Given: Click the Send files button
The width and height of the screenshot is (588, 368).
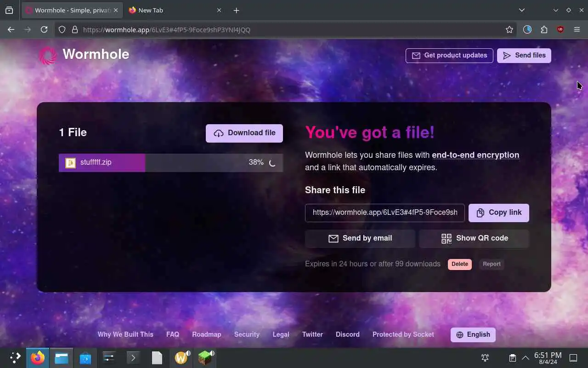Looking at the screenshot, I should pyautogui.click(x=524, y=55).
